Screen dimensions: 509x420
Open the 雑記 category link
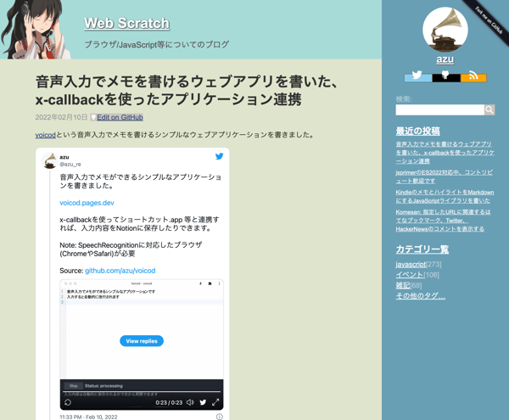tap(402, 286)
